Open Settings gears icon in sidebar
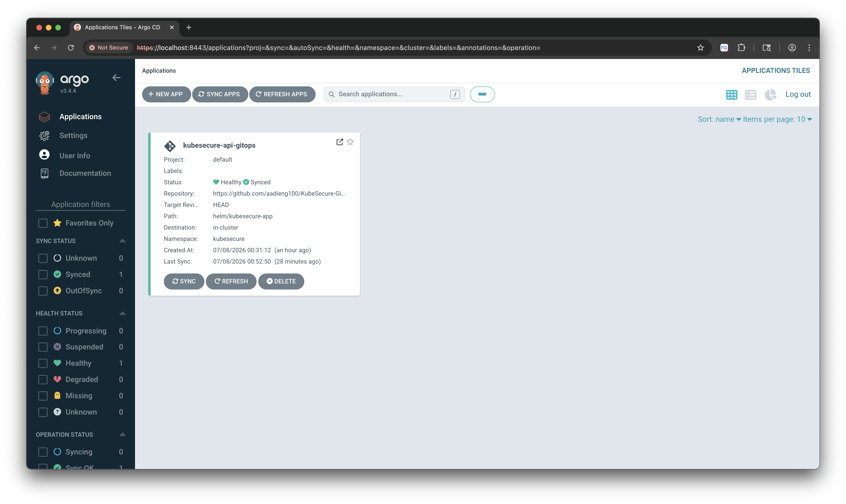The height and width of the screenshot is (504, 846). [45, 135]
